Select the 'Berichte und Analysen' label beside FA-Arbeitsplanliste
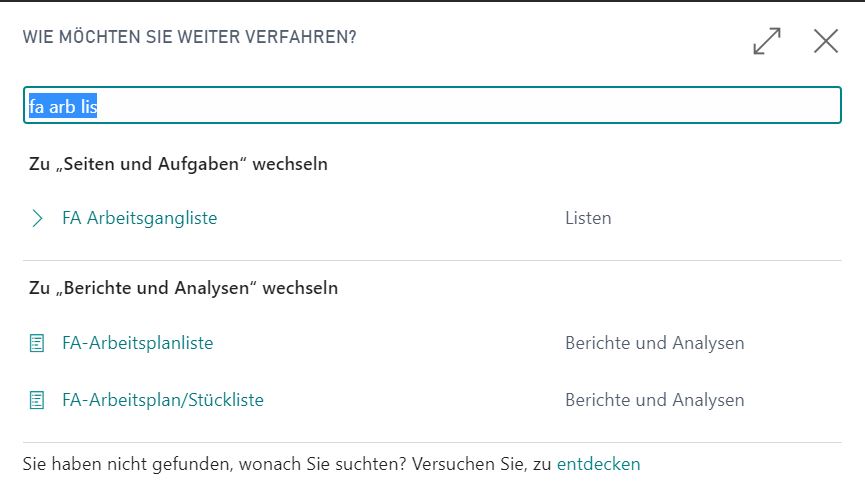Screen dimensions: 865x485 pyautogui.click(x=655, y=343)
